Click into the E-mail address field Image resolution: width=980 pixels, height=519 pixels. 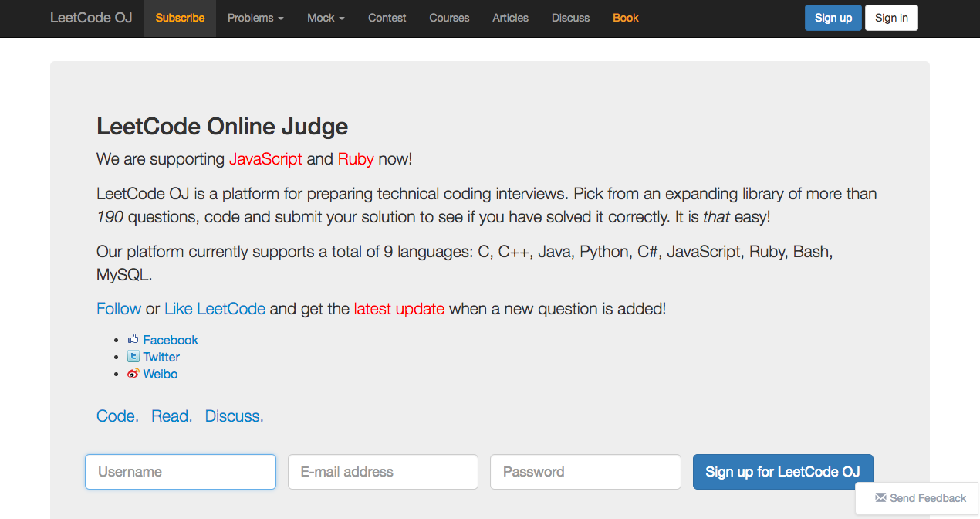[383, 472]
